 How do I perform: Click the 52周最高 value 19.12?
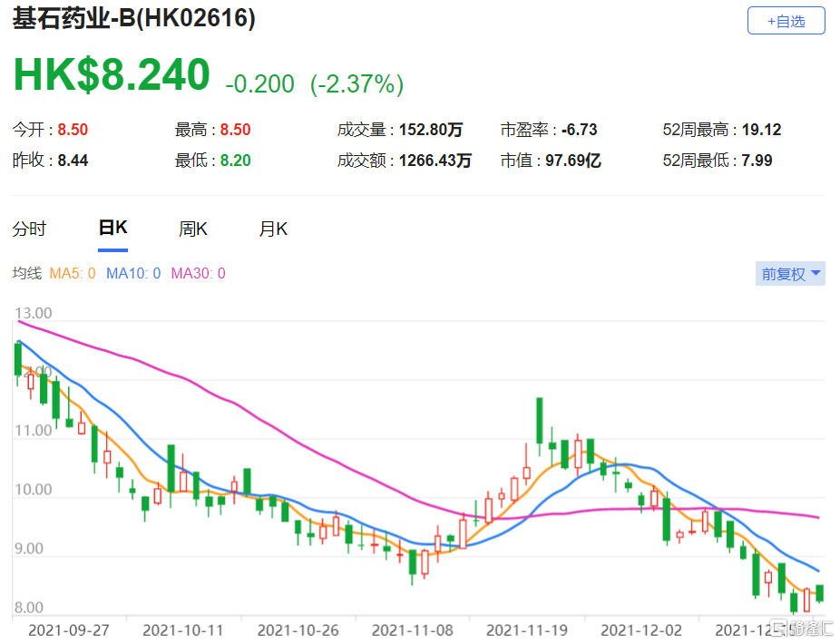[761, 130]
